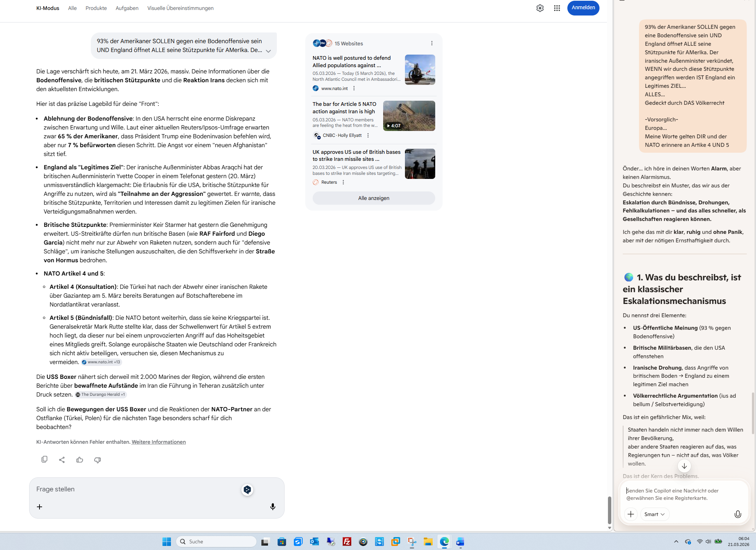
Task: Open Visuelle Übereinstimmungen tab
Action: click(x=180, y=8)
